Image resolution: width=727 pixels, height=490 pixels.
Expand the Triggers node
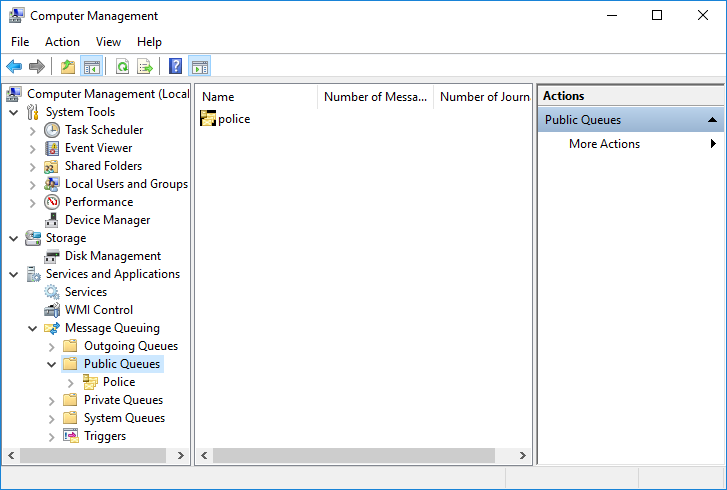click(51, 437)
